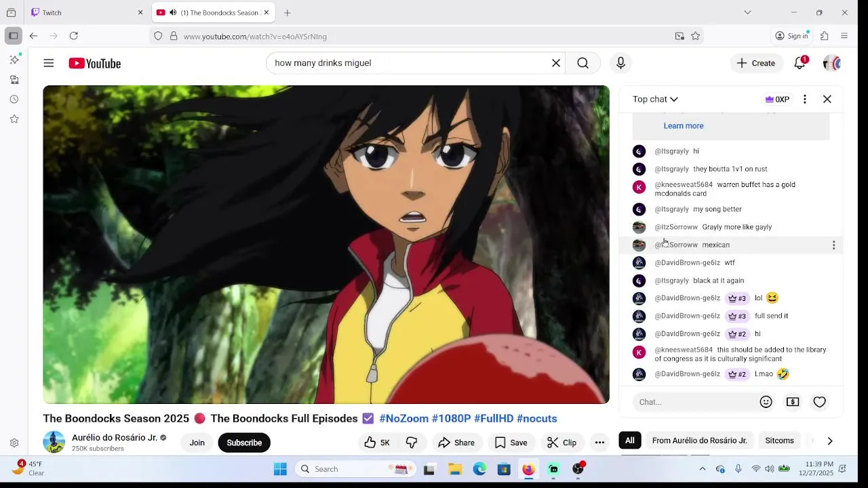Open the Super Chat dollar icon
868x488 pixels.
click(793, 402)
